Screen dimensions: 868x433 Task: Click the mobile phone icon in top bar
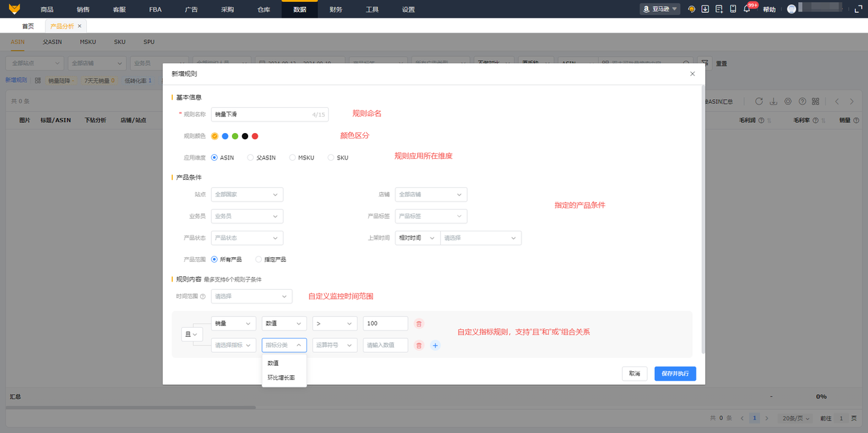point(733,10)
